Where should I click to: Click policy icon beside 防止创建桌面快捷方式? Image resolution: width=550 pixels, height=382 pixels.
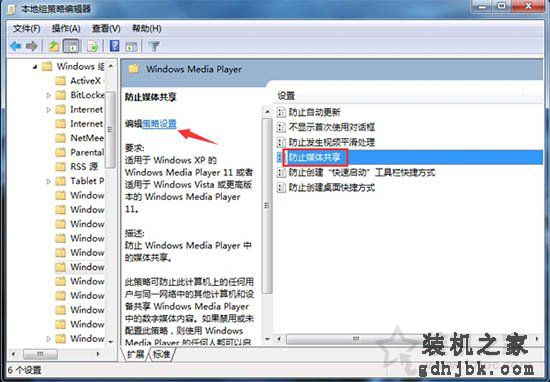pos(281,187)
